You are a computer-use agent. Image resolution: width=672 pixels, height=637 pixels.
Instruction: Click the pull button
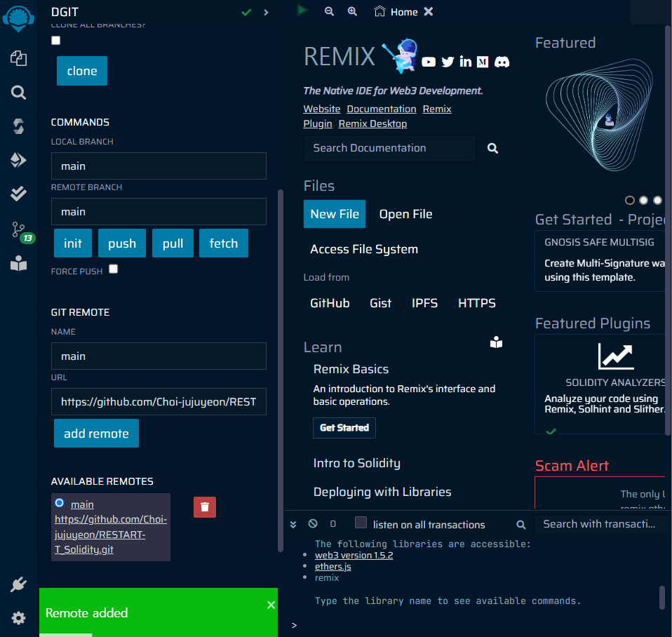pos(173,243)
